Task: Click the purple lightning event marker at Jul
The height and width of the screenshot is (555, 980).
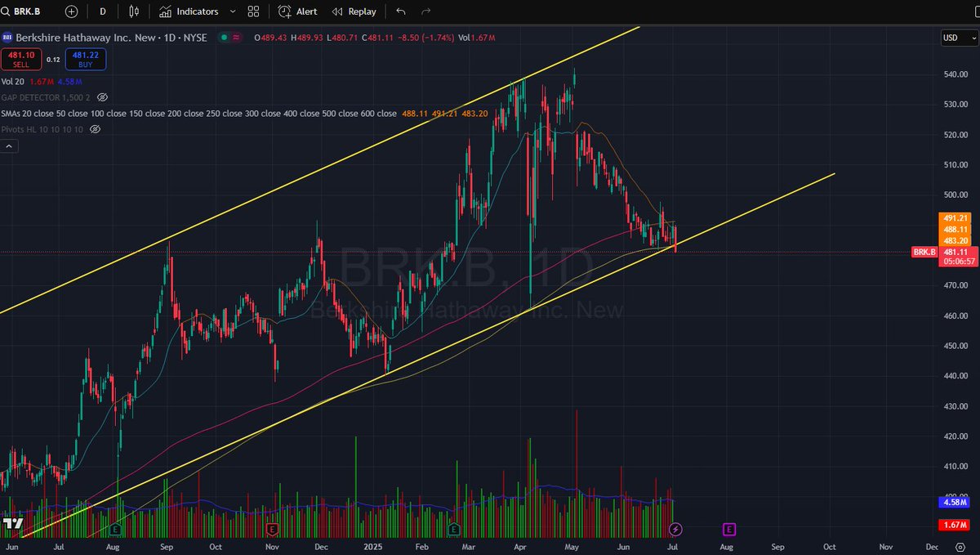Action: (675, 530)
